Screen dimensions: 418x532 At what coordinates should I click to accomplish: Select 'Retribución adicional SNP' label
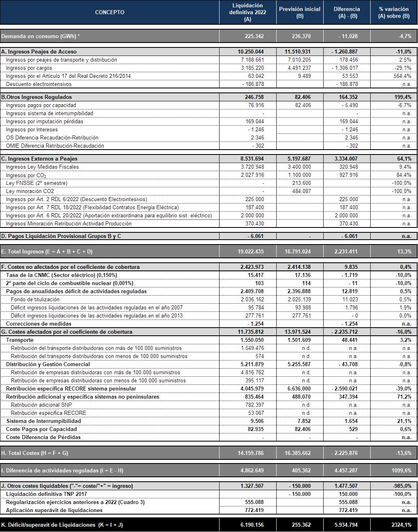tap(41, 405)
